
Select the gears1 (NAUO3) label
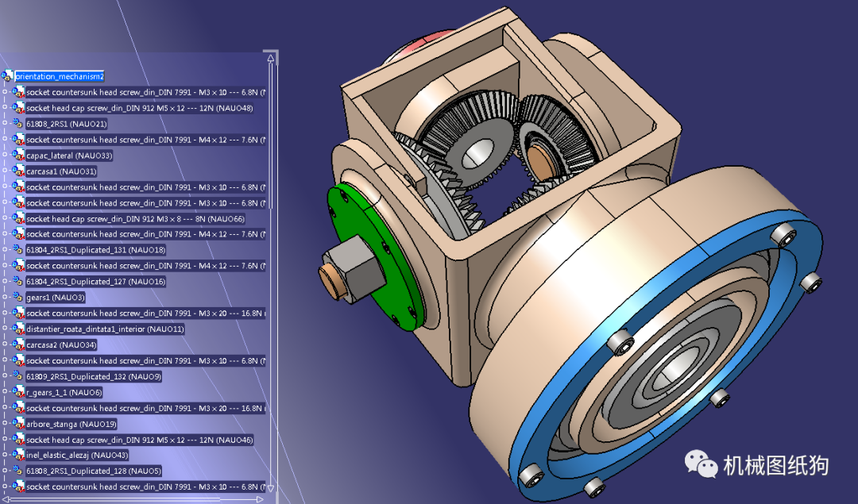coord(56,298)
